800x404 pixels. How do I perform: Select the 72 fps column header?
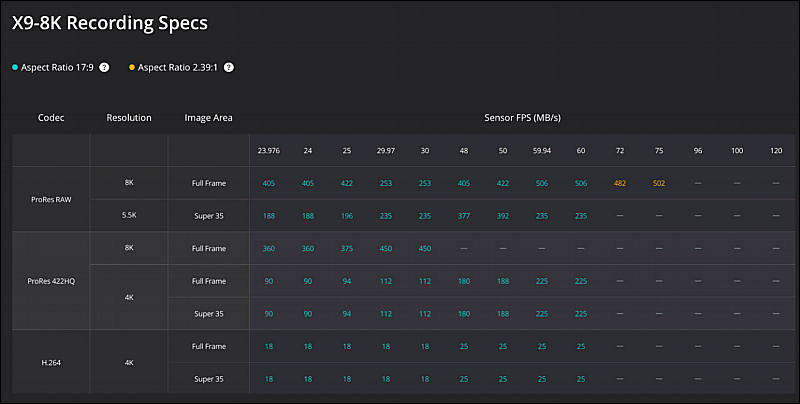coord(620,151)
